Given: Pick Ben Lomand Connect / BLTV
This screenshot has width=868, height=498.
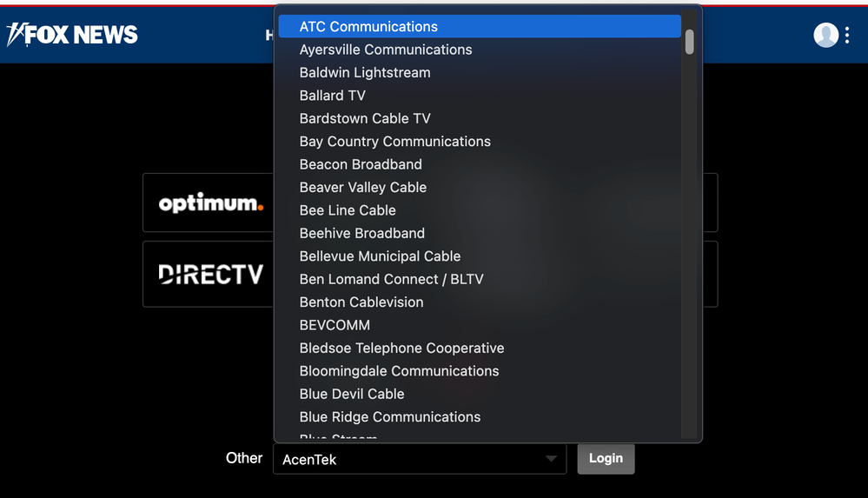Looking at the screenshot, I should (392, 279).
